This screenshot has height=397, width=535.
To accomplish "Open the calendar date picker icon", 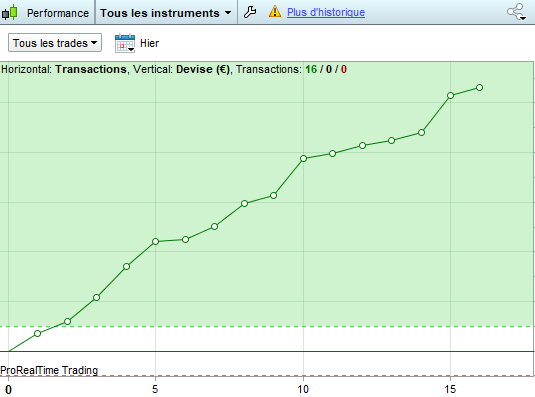I will pos(125,43).
